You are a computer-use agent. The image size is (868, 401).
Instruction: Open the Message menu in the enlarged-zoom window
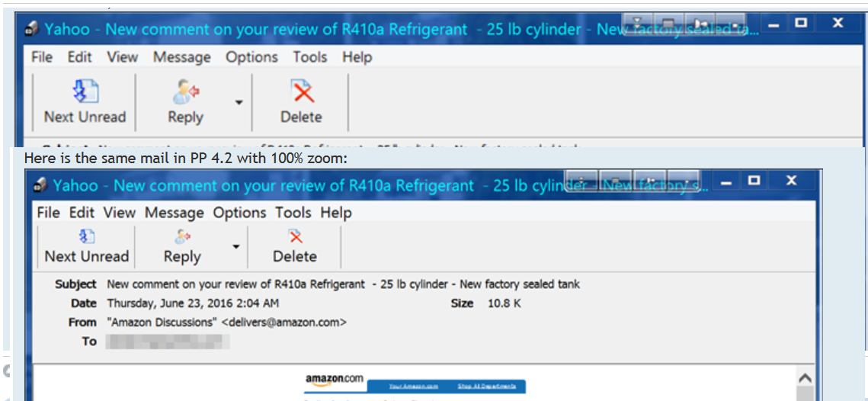pos(181,57)
